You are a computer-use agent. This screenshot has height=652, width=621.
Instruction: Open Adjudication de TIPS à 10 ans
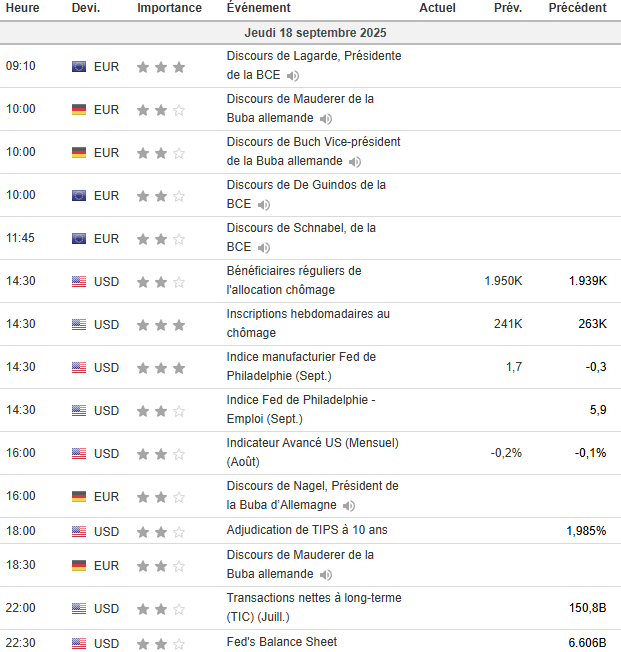coord(307,530)
